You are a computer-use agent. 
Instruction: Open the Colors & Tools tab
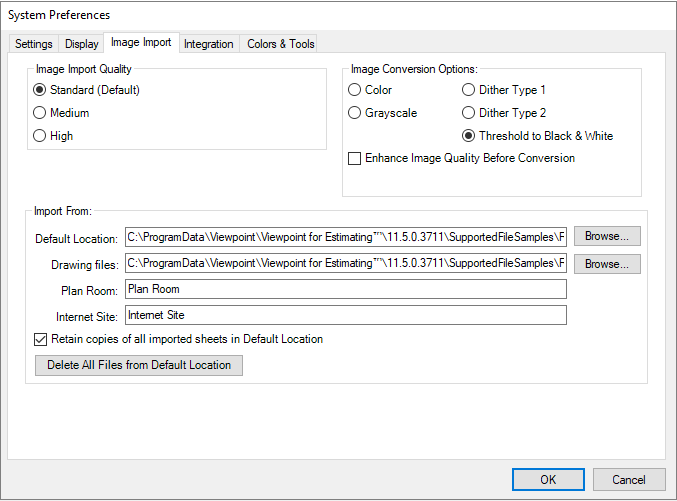pyautogui.click(x=281, y=44)
